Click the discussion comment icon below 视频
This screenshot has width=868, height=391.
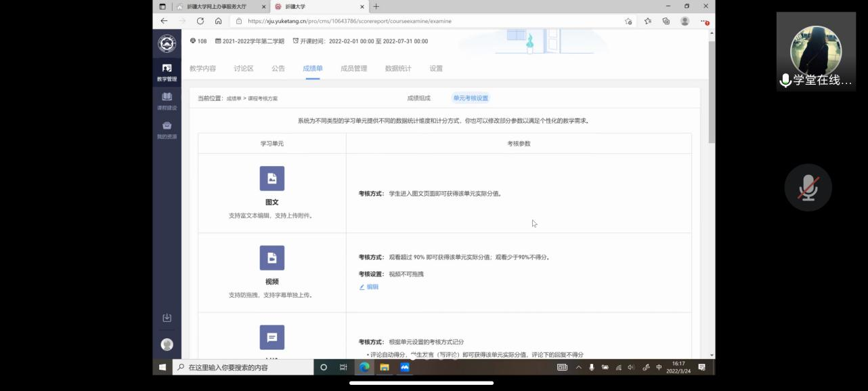pos(272,337)
